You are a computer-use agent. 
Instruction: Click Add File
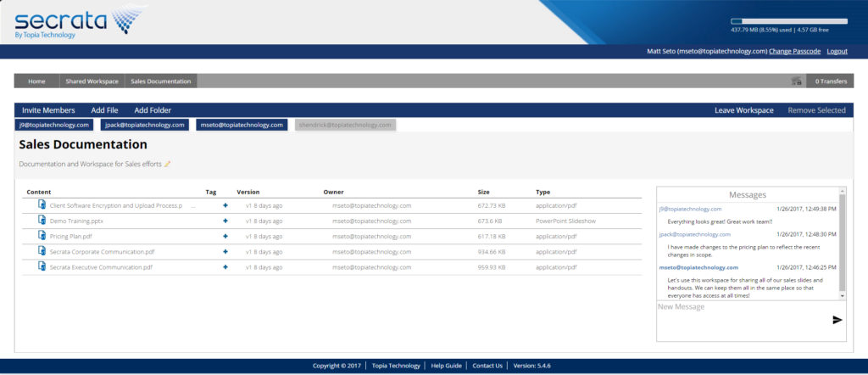(x=104, y=110)
